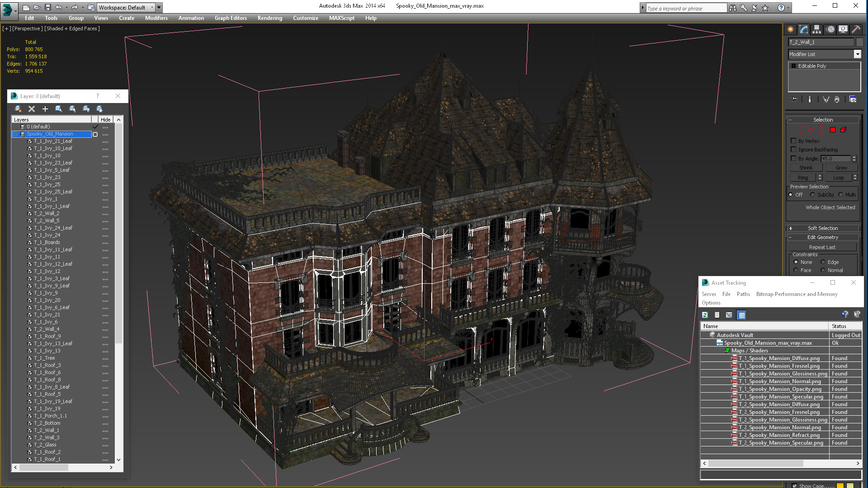Click Hide button on Layer panel
Viewport: 868px width, 488px height.
coord(105,119)
